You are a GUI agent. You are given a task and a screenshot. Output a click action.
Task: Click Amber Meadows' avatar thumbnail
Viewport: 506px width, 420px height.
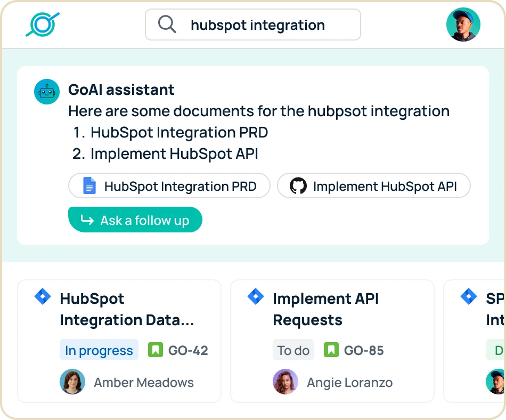tap(72, 382)
